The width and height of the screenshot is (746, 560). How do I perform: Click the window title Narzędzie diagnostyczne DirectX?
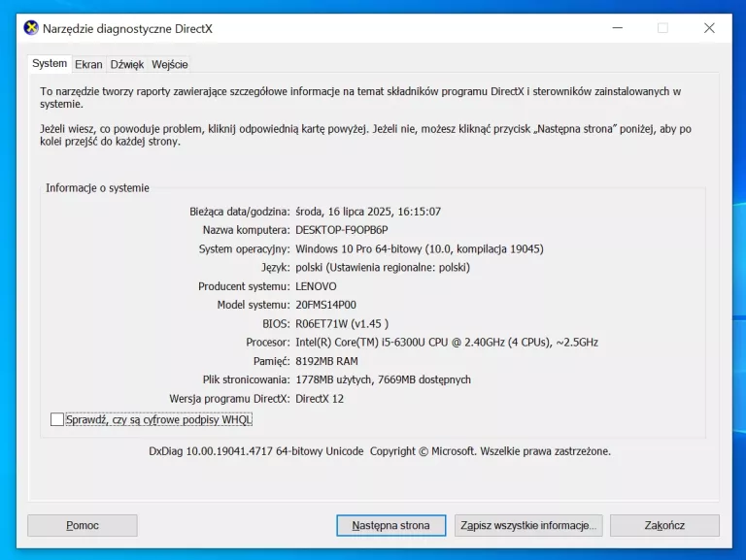127,28
